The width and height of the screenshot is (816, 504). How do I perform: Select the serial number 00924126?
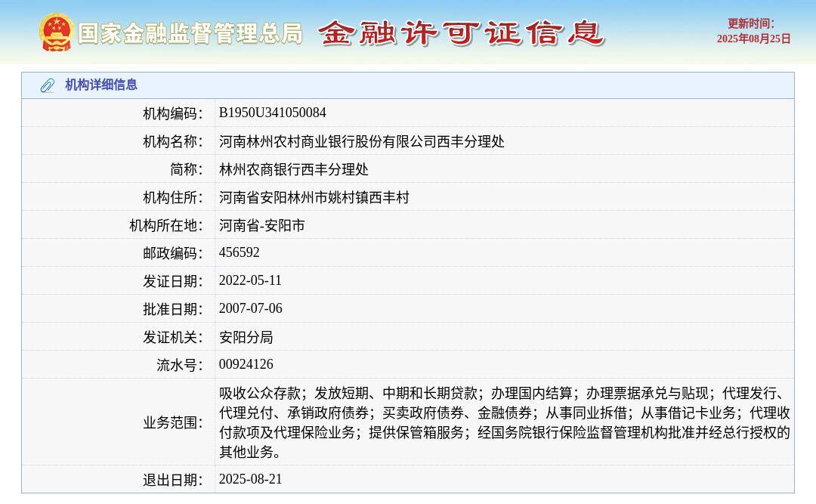[246, 364]
